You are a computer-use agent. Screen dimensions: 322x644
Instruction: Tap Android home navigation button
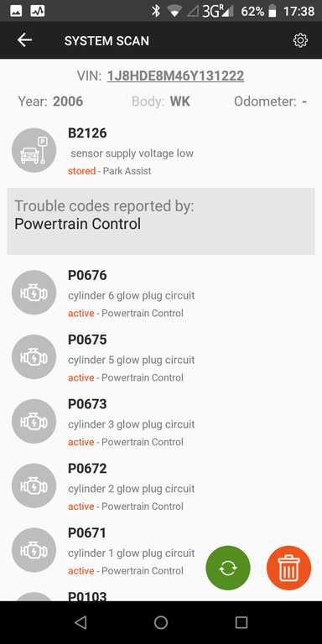click(x=161, y=622)
